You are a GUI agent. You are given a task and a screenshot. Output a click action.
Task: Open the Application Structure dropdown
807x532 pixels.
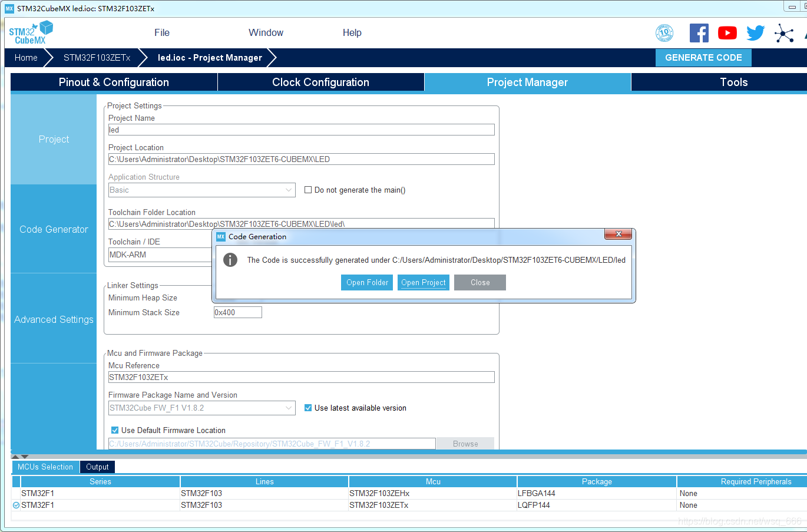point(202,190)
